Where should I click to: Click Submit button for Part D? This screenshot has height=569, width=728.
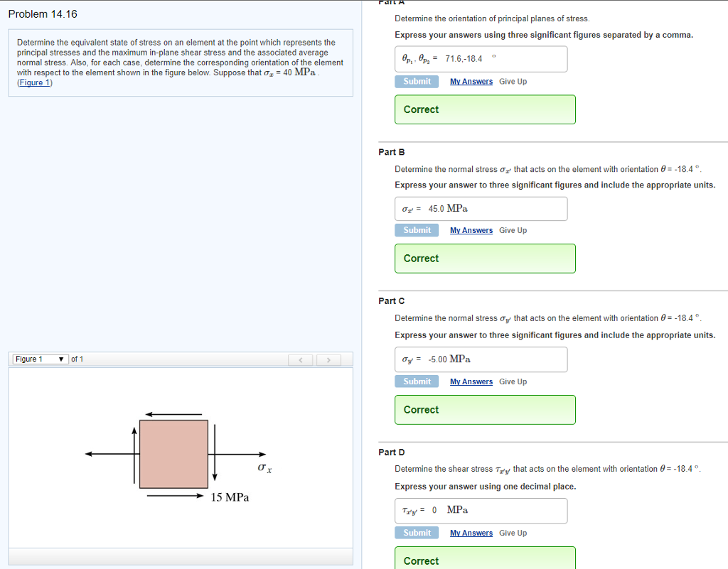[x=417, y=533]
